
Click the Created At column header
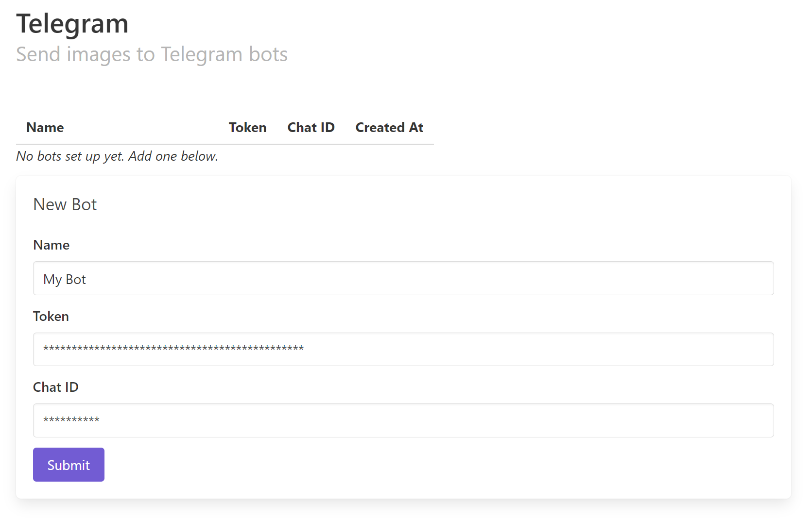[x=389, y=127]
